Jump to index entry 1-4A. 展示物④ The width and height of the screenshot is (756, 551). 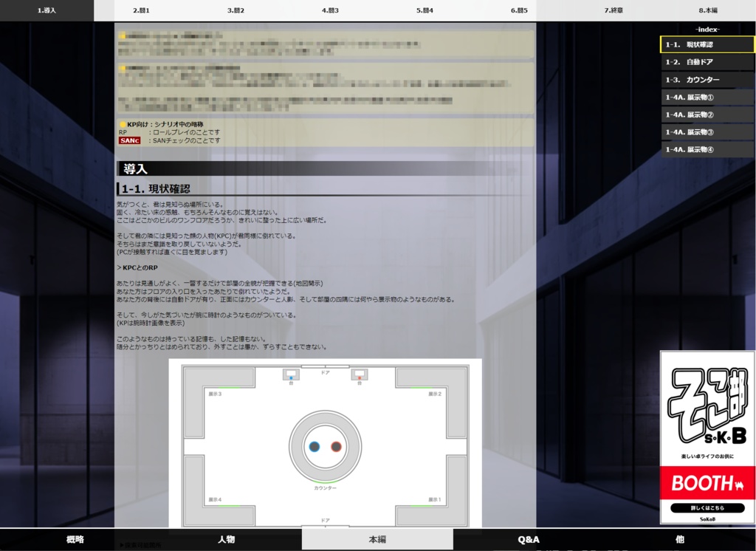coord(707,150)
